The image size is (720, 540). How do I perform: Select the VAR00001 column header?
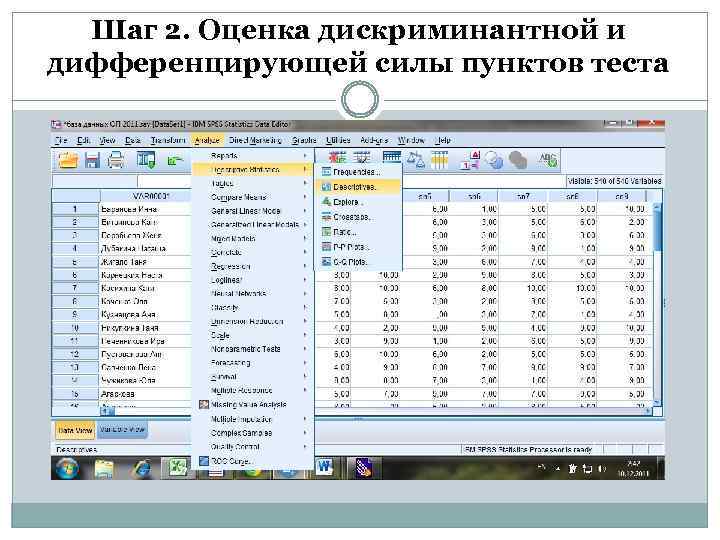tap(145, 196)
